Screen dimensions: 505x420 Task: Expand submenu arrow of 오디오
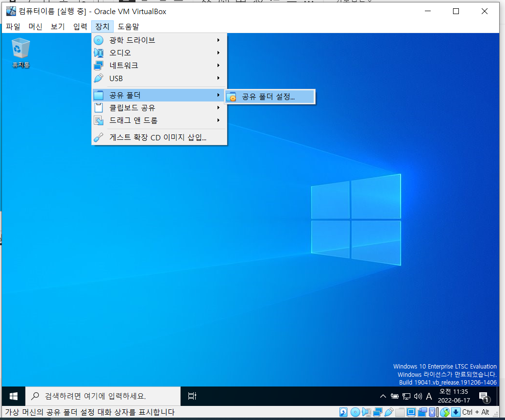pyautogui.click(x=219, y=53)
